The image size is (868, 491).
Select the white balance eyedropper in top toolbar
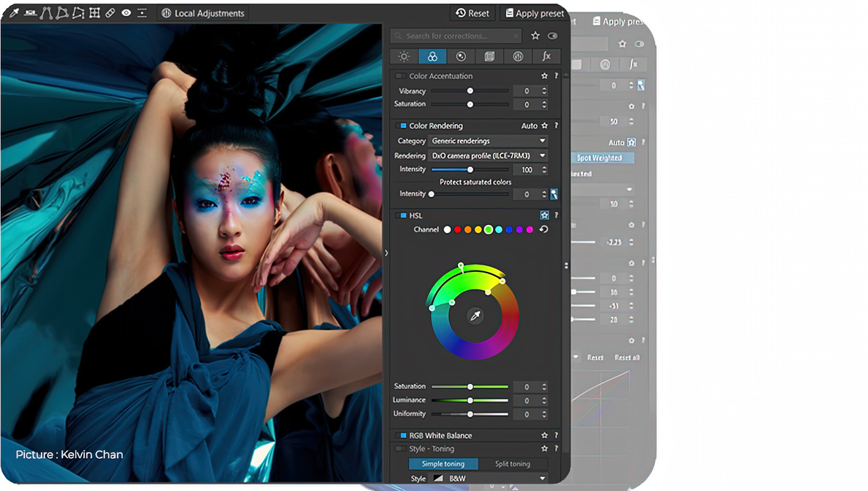point(13,13)
